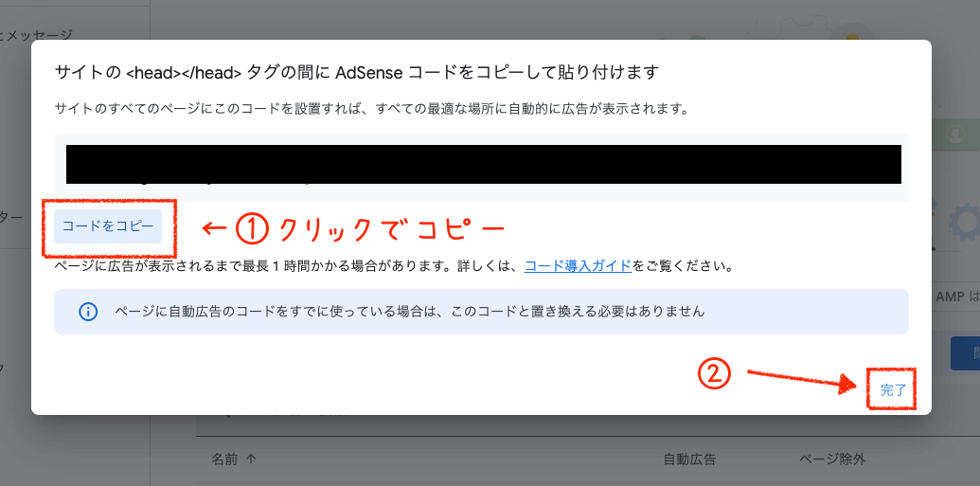This screenshot has width=980, height=486.
Task: Click the profile avatar icon in green bar
Action: click(x=955, y=134)
